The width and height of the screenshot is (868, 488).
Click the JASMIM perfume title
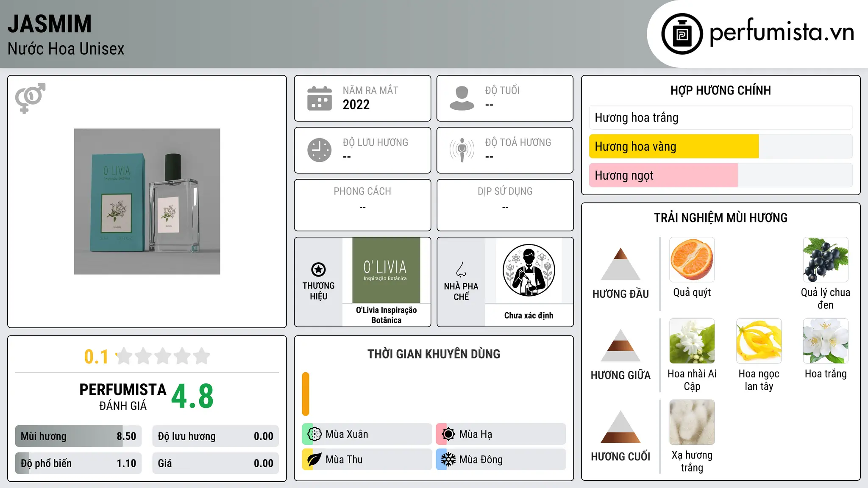click(50, 24)
